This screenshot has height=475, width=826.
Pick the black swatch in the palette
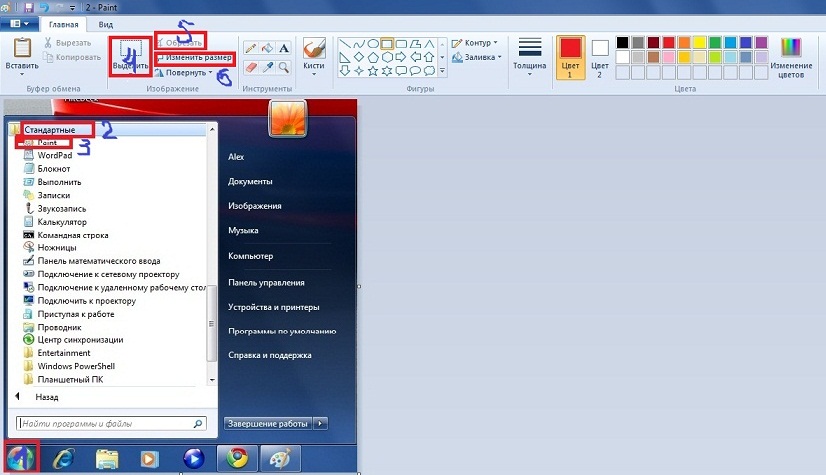click(623, 43)
